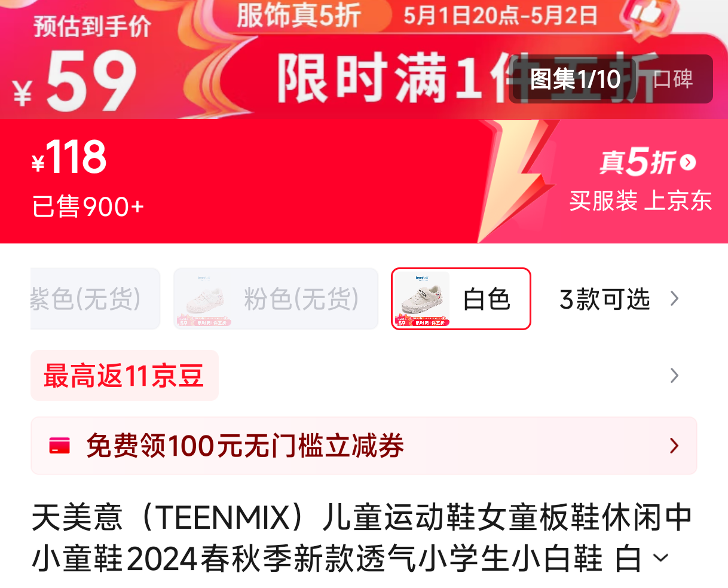Tap the ¥118 price display
This screenshot has height=588, width=728.
(69, 157)
